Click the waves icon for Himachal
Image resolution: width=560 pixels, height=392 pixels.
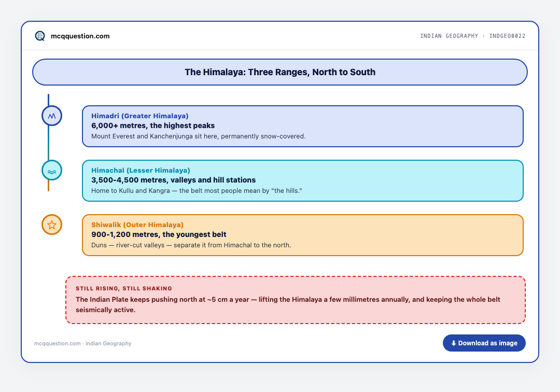[x=52, y=170]
